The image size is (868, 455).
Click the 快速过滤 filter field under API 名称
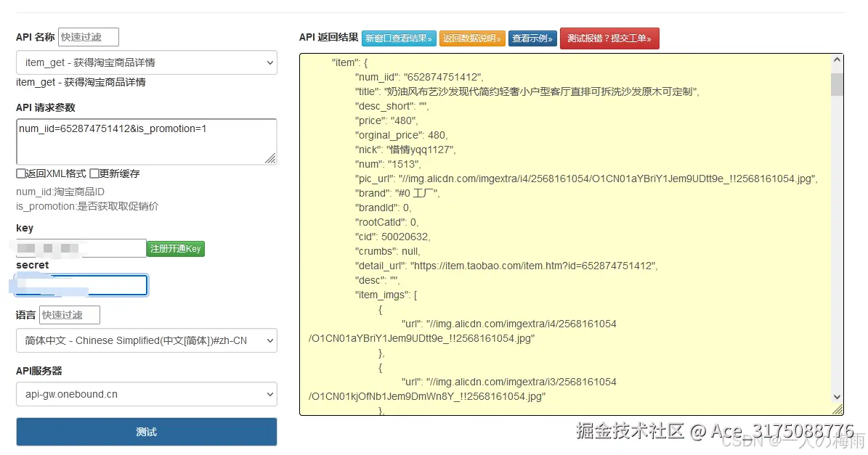coord(88,36)
